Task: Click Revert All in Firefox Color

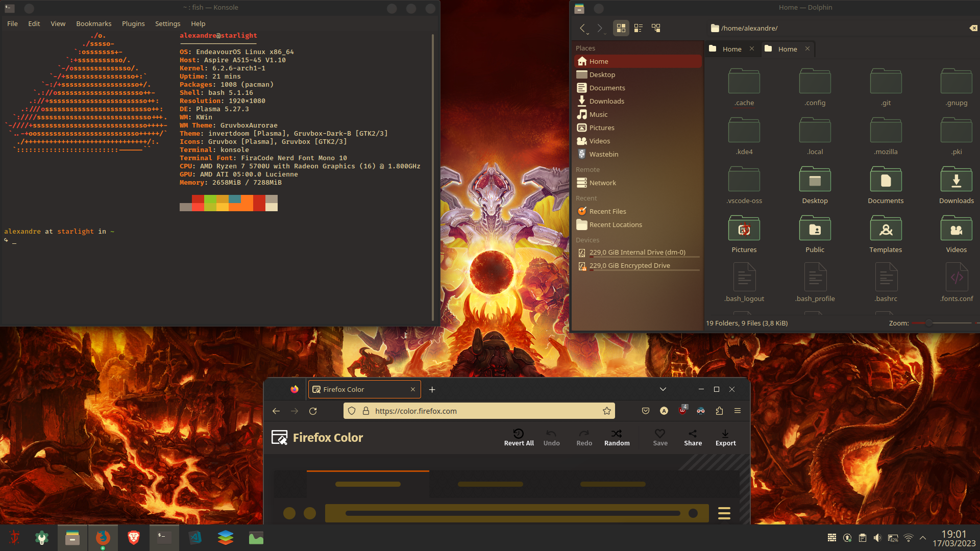Action: click(x=519, y=438)
